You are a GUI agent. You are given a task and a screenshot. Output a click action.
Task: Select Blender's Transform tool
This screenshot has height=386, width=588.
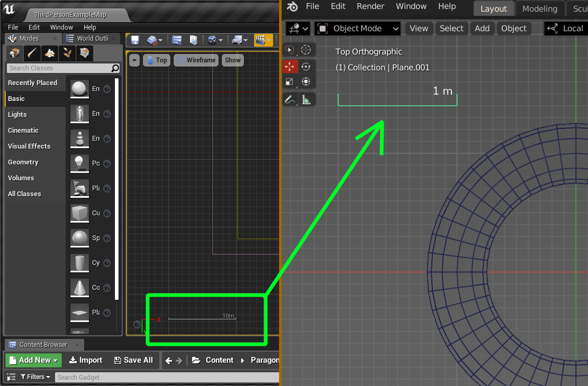click(306, 82)
